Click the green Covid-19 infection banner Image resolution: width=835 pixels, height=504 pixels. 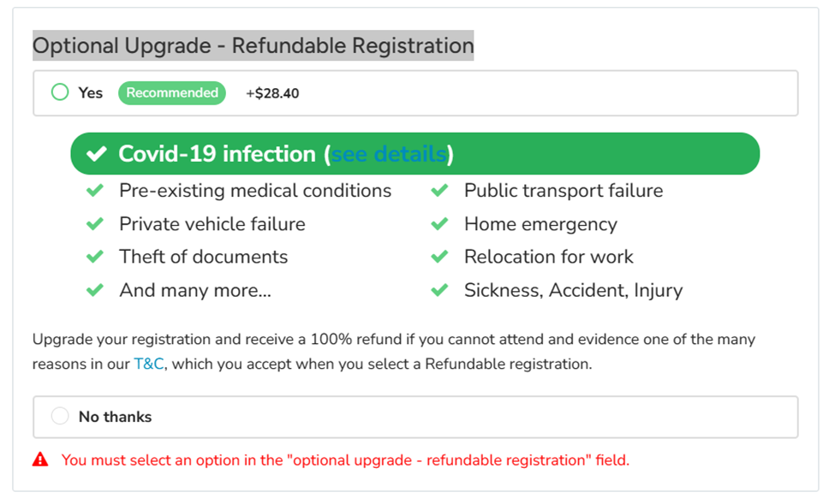pos(599,154)
